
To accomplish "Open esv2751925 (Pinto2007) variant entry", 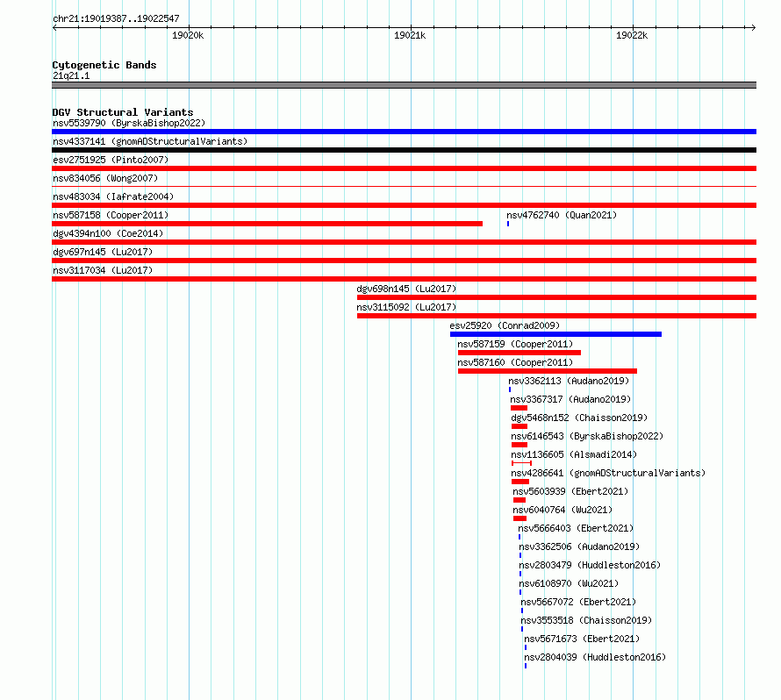I will pos(111,160).
